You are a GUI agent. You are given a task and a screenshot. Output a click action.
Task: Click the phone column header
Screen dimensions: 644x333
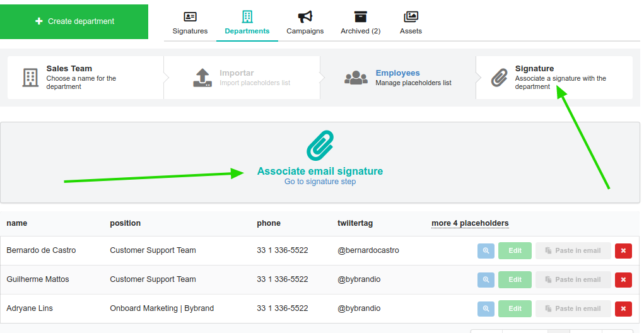tap(269, 223)
